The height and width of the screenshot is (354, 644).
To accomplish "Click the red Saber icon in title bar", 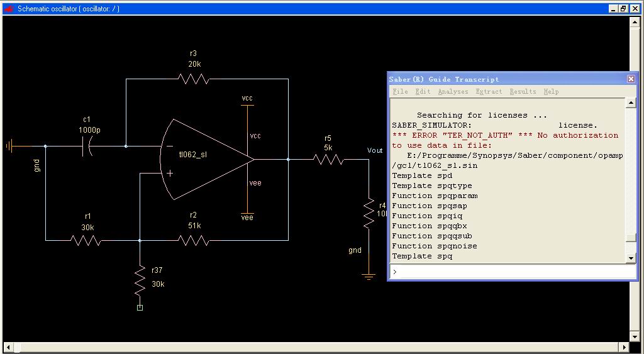I will (9, 8).
